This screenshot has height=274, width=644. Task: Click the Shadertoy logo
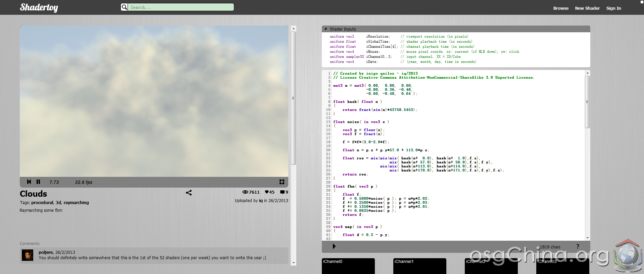(x=39, y=7)
